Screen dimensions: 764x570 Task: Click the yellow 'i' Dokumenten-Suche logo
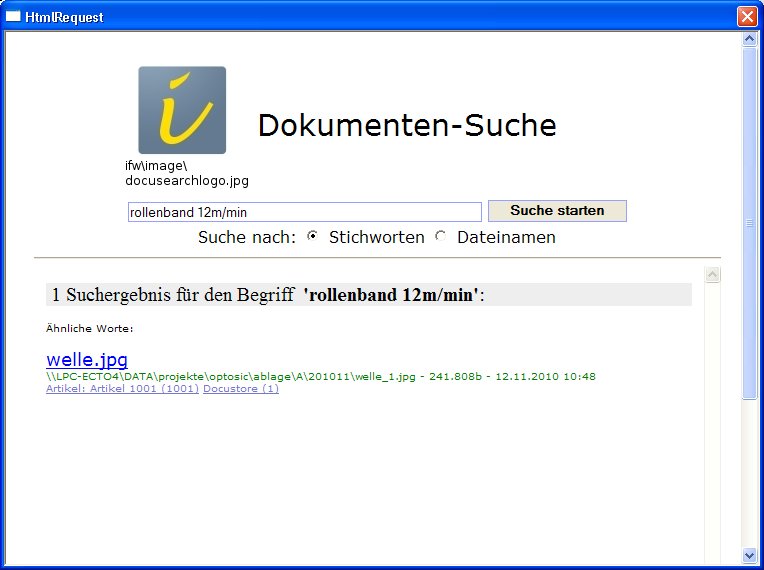tap(182, 110)
